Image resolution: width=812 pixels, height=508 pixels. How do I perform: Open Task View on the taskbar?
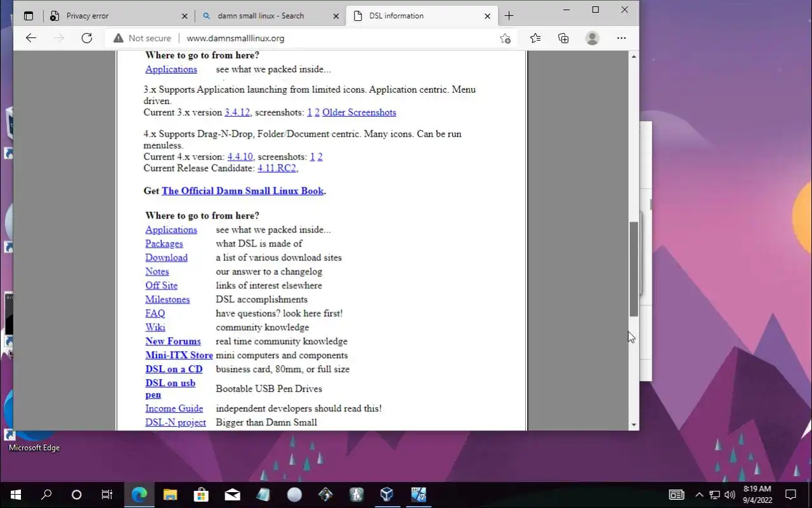click(107, 495)
